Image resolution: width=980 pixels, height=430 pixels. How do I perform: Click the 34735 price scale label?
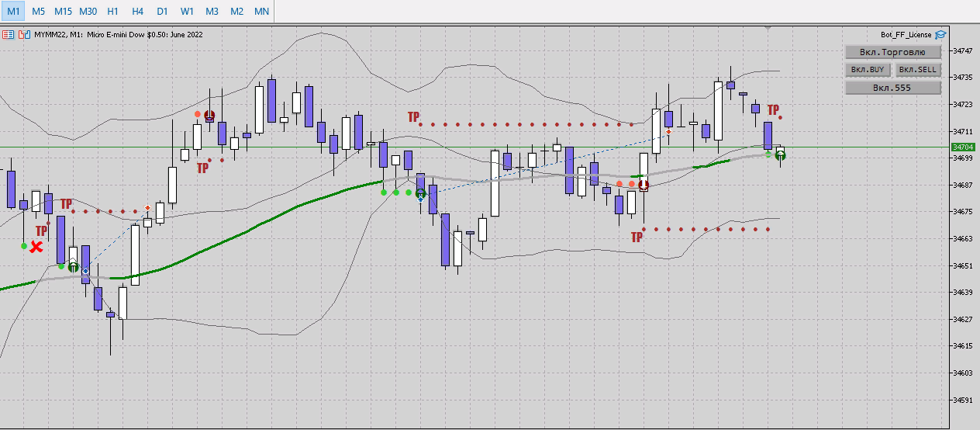point(964,78)
